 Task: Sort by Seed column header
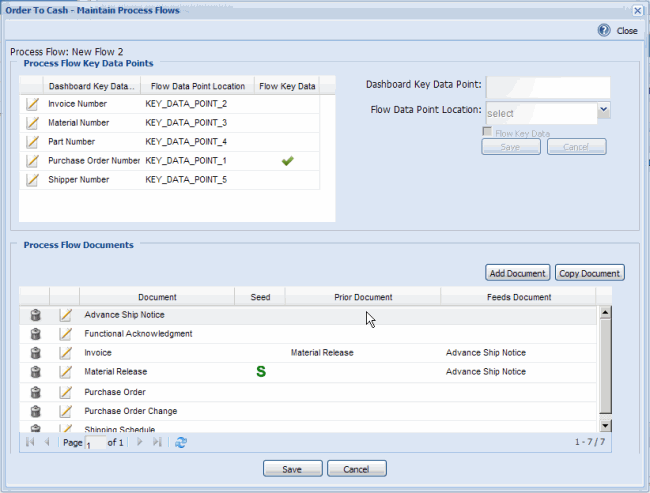260,297
